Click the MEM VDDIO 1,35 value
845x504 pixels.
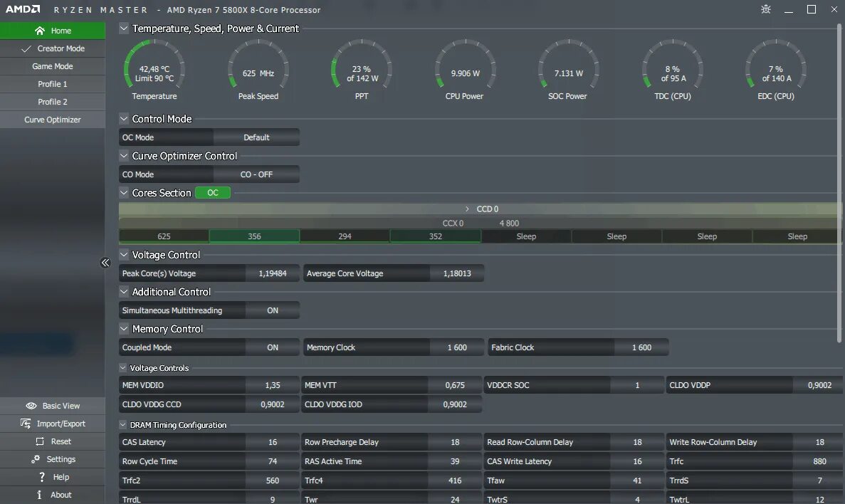[273, 385]
